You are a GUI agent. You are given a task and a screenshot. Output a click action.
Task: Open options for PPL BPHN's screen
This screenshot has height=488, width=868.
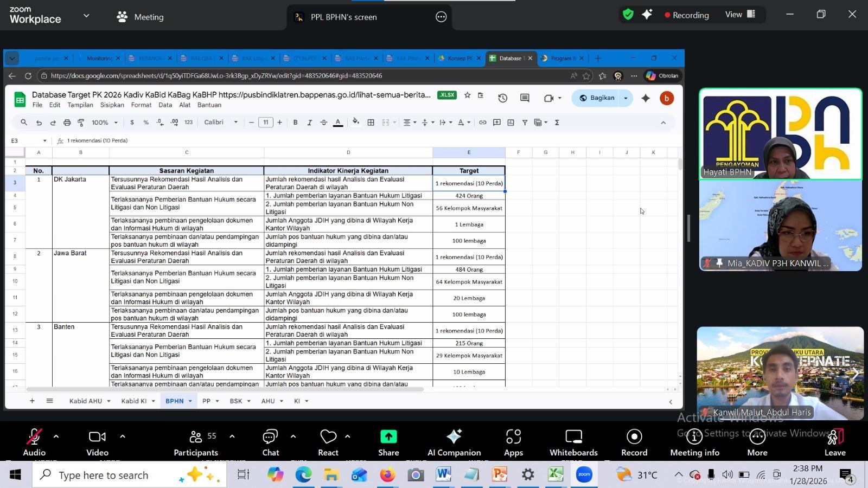(x=441, y=17)
